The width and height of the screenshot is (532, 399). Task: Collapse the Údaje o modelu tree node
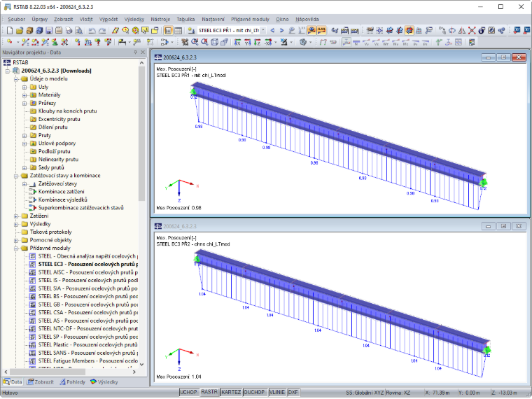pyautogui.click(x=16, y=78)
